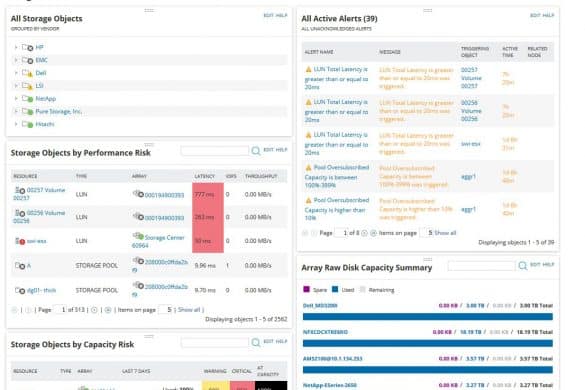This screenshot has width=585, height=390.
Task: Expand the HP vendor node
Action: [16, 47]
